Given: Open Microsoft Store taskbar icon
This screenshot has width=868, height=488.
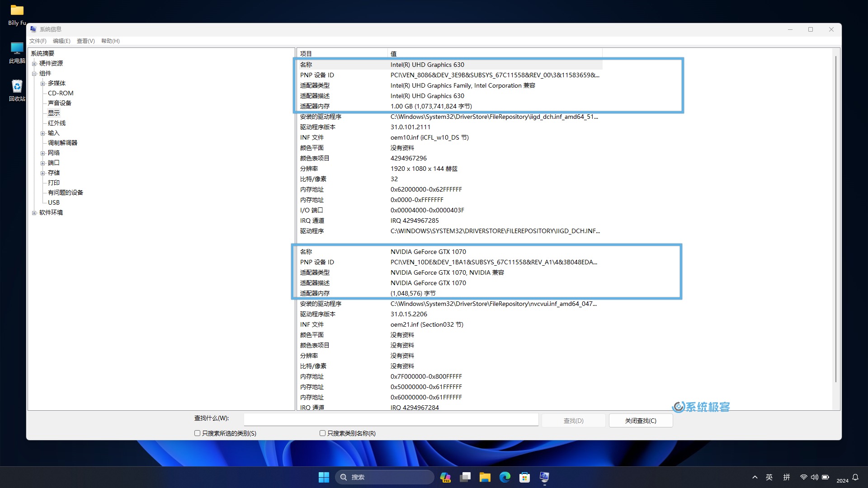Looking at the screenshot, I should click(524, 477).
